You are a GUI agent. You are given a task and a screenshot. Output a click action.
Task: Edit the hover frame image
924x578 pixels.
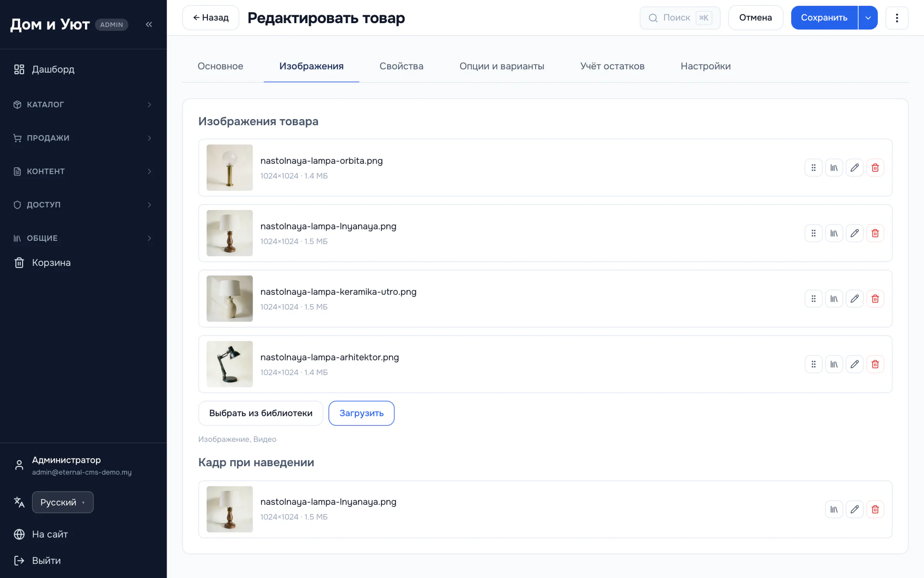(x=855, y=509)
